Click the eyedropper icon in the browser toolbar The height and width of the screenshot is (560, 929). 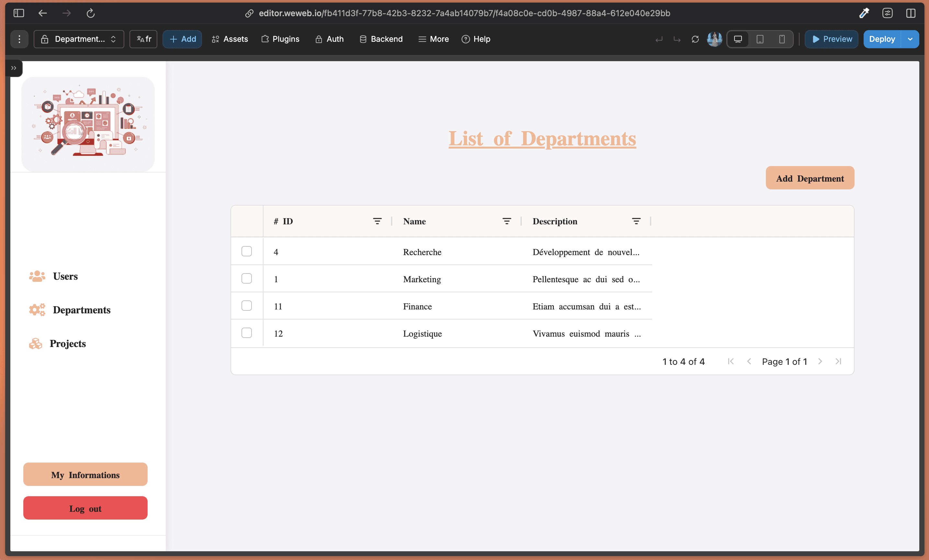(x=864, y=13)
